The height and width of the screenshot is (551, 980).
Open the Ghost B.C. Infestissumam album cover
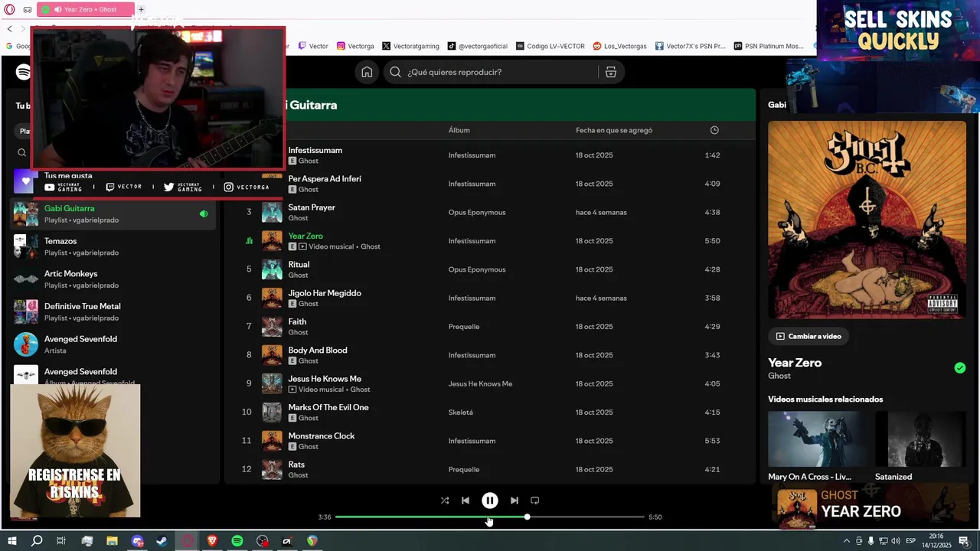click(x=867, y=220)
